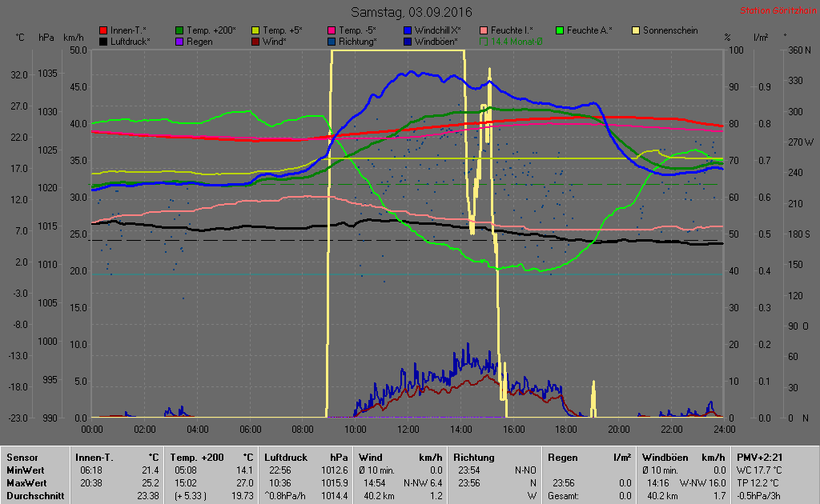The width and height of the screenshot is (820, 504).
Task: Click the 06:18 minimum time cell
Action: tap(90, 470)
